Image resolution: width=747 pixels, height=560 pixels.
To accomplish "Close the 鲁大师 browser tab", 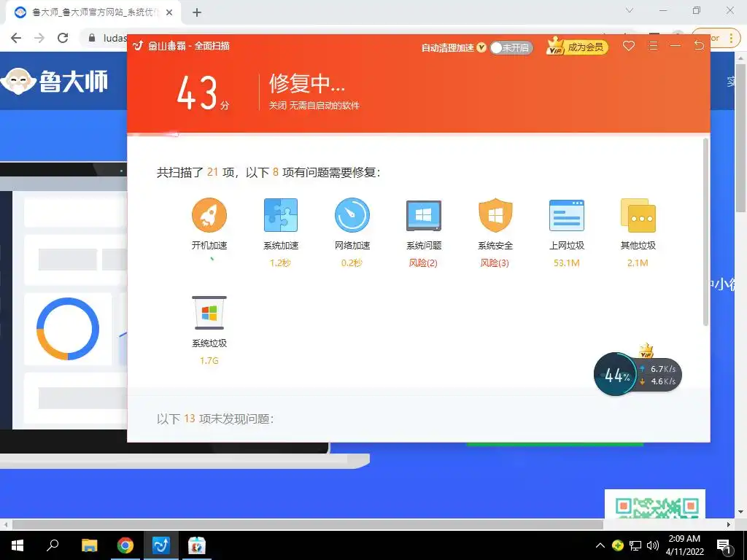I will pyautogui.click(x=169, y=12).
